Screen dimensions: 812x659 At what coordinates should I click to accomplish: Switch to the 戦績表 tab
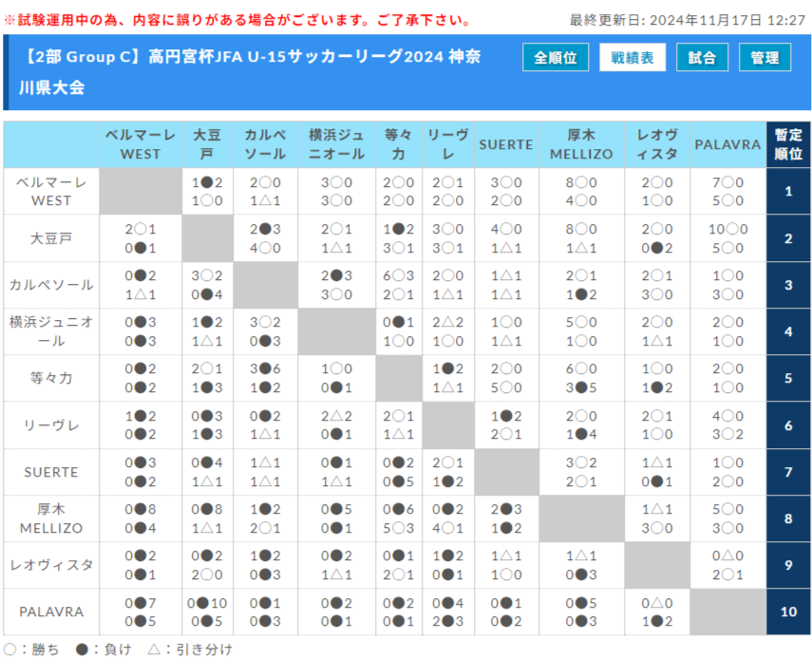[x=632, y=57]
